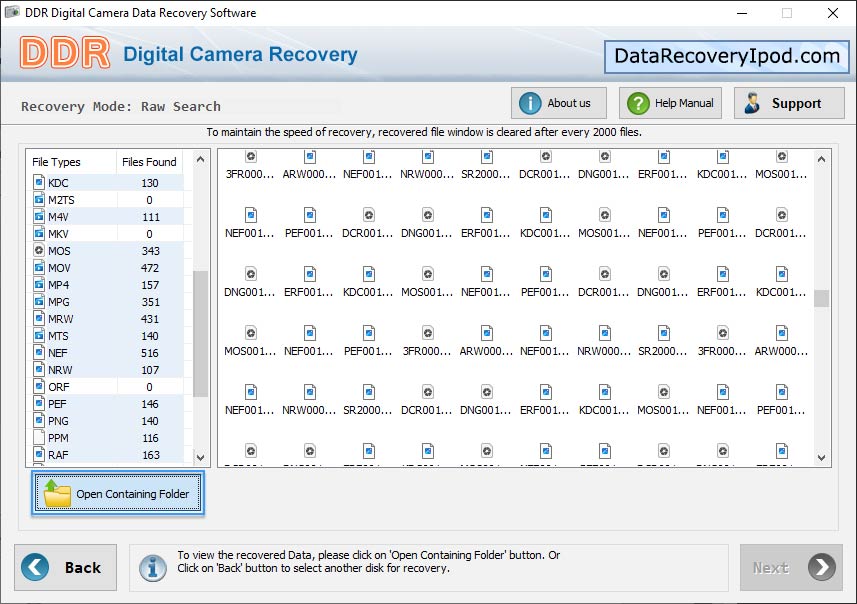Select the RAF file type icon
The height and width of the screenshot is (604, 857).
click(39, 454)
